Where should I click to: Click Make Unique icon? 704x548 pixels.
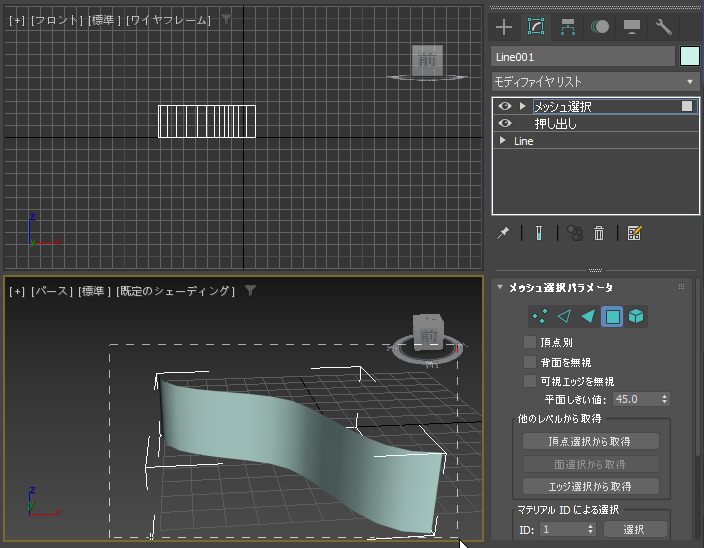click(x=575, y=233)
